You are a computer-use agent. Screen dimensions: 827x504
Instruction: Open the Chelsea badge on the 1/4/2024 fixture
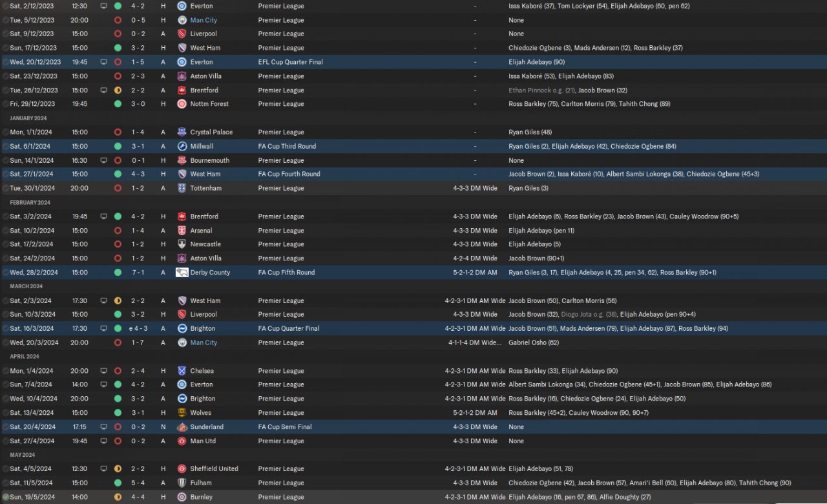pyautogui.click(x=182, y=371)
